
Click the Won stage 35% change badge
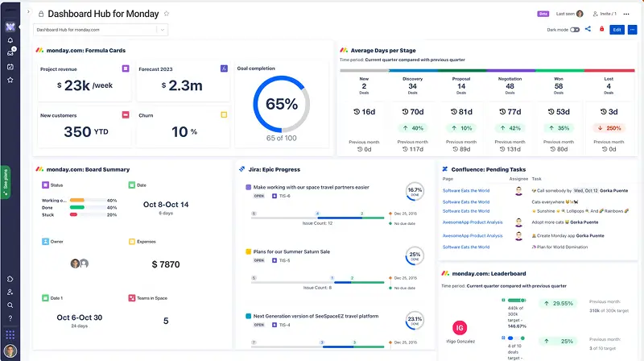[x=559, y=128]
